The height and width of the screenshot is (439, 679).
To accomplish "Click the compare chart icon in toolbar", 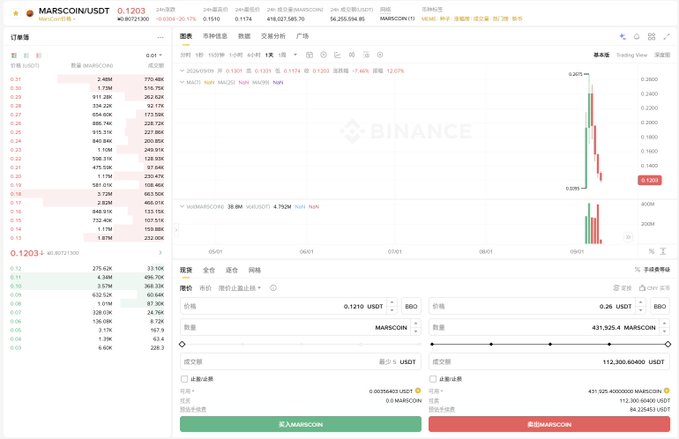I will pyautogui.click(x=352, y=55).
